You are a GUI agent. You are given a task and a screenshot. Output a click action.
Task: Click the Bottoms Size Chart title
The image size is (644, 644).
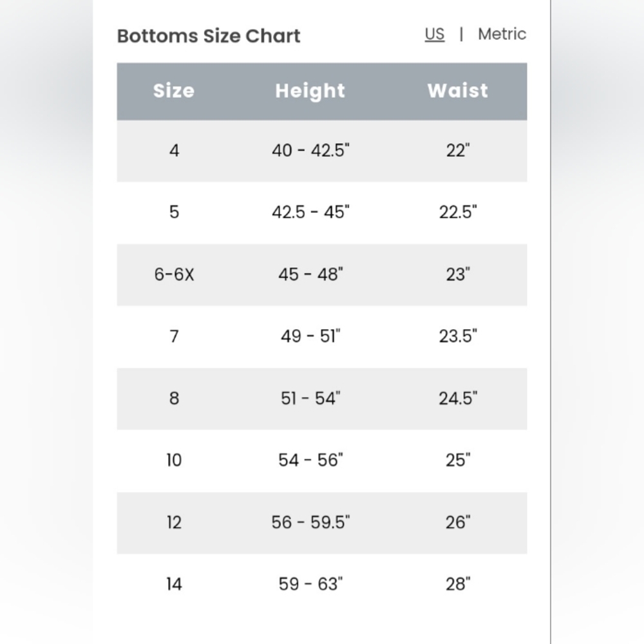(x=209, y=35)
